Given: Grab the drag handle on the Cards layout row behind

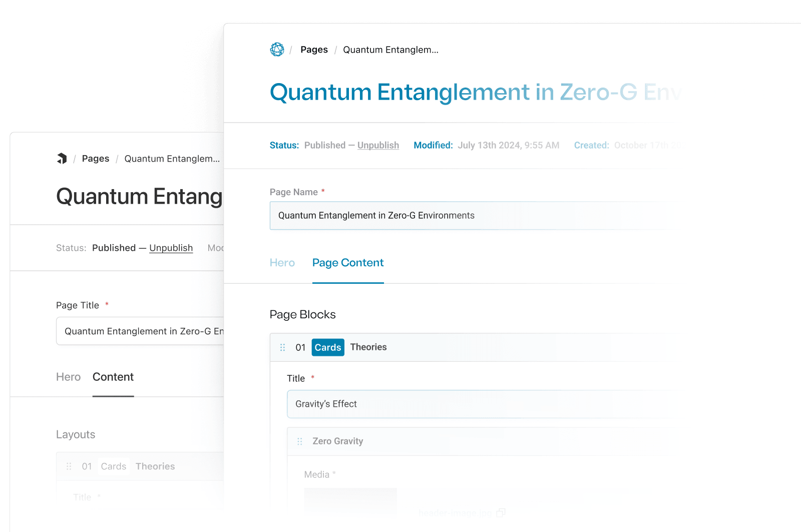Looking at the screenshot, I should pos(70,466).
